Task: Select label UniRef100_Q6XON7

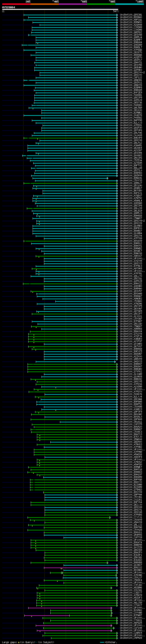Action: [x=131, y=309]
